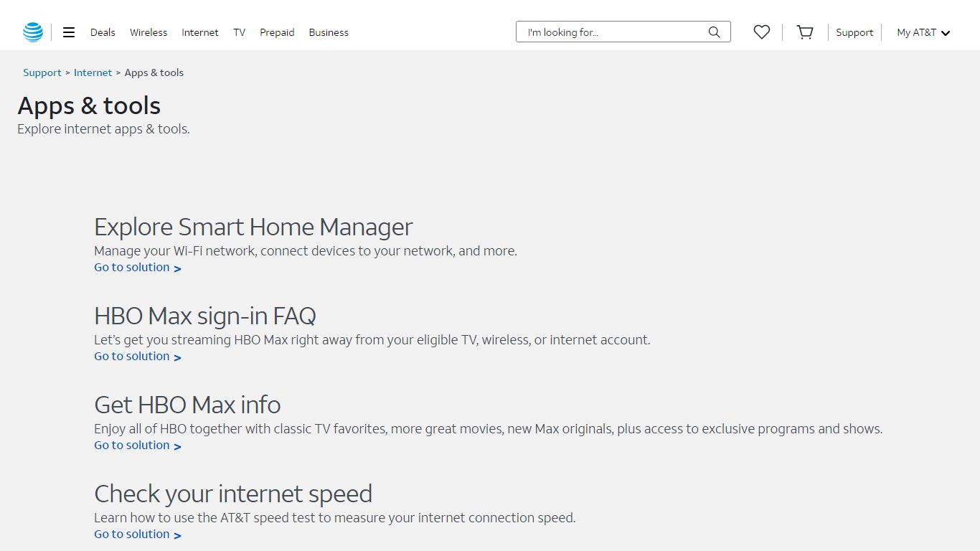Screen dimensions: 980x551
Task: Click the Get HBO Max info heading
Action: click(x=187, y=405)
